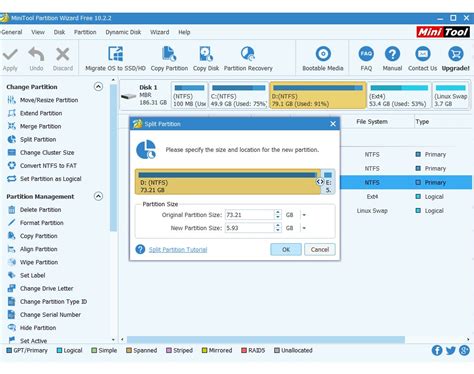Click the Type column header

coord(422,122)
